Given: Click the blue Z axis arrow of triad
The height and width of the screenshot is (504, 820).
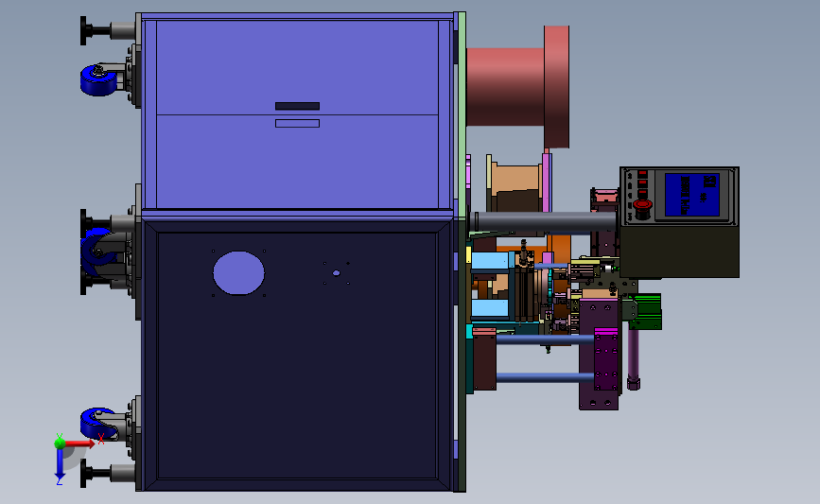Looking at the screenshot, I should pos(60,463).
